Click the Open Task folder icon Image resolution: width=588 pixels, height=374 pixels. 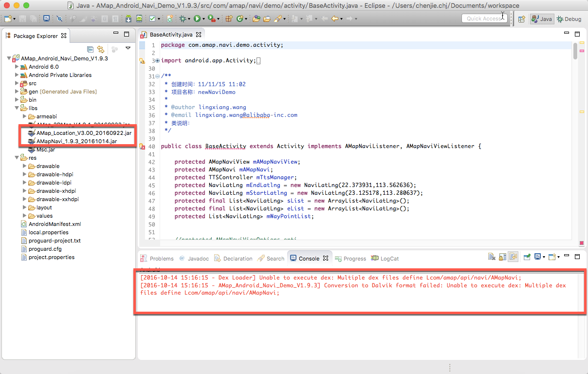pyautogui.click(x=267, y=19)
